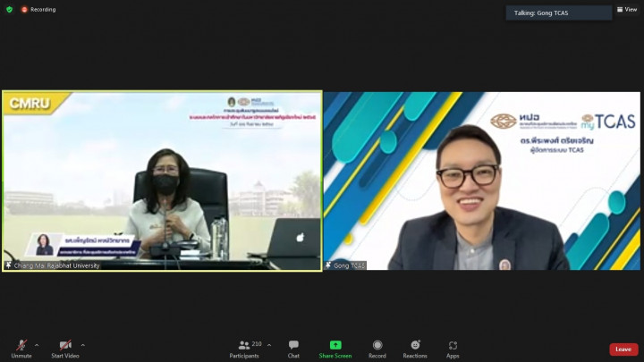
Task: Click the participant count 210
Action: tap(257, 344)
